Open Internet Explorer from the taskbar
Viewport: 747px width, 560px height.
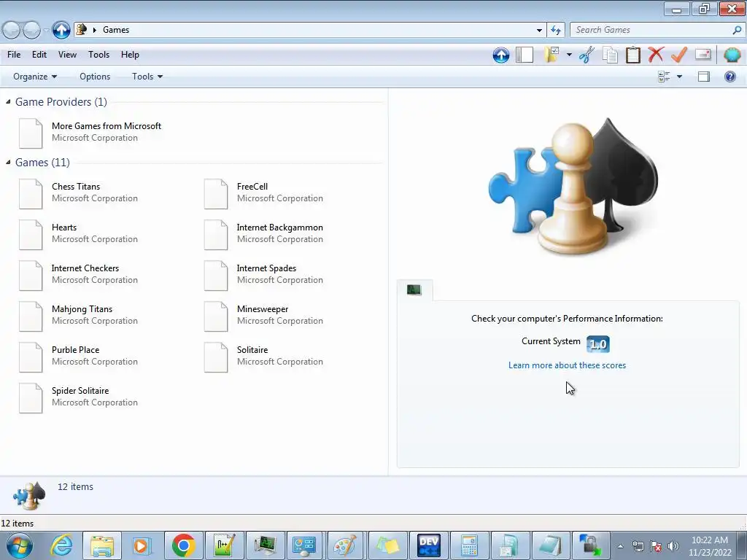click(62, 545)
